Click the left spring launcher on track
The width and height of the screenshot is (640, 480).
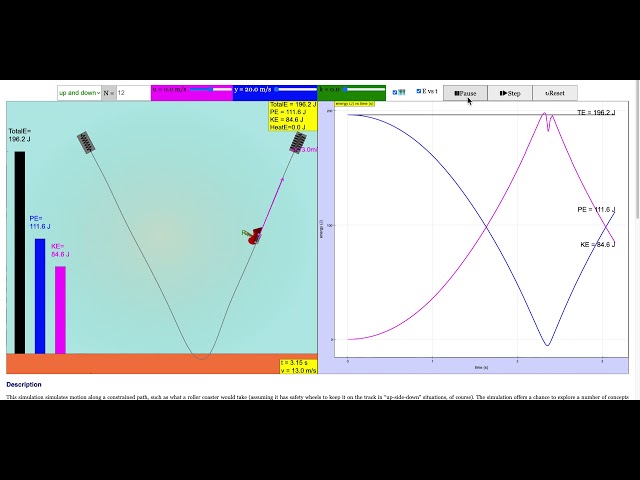click(86, 142)
